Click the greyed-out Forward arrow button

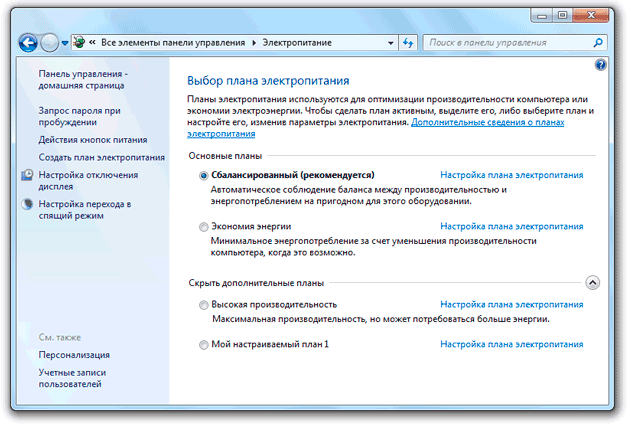click(50, 42)
